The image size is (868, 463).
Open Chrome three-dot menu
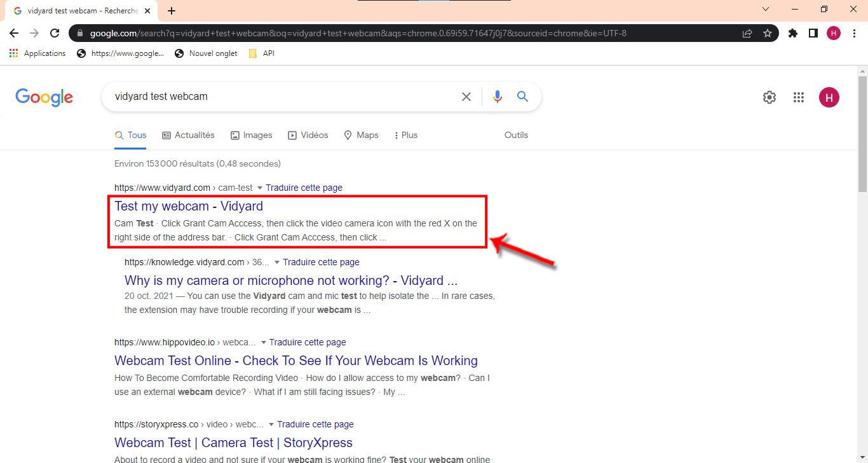coord(854,33)
